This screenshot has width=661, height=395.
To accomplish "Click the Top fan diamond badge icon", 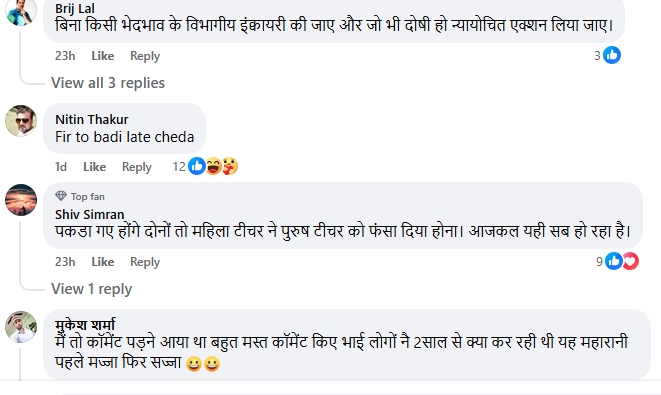I will pos(61,196).
